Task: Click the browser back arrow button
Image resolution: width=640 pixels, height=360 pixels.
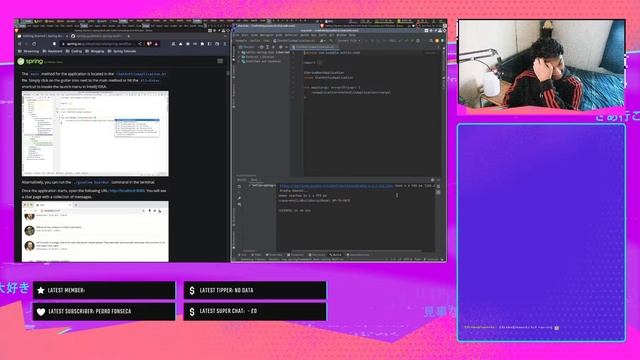Action: [20, 44]
